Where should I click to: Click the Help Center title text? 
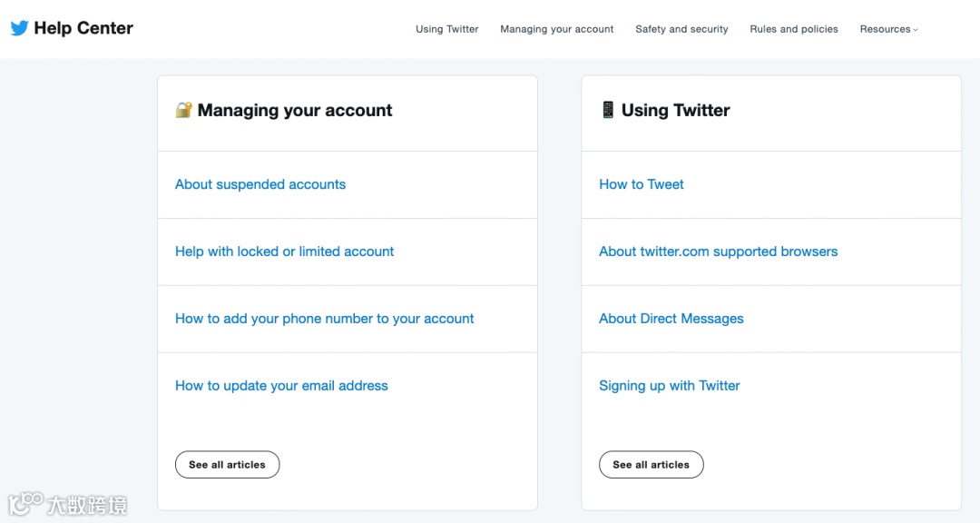[x=83, y=28]
